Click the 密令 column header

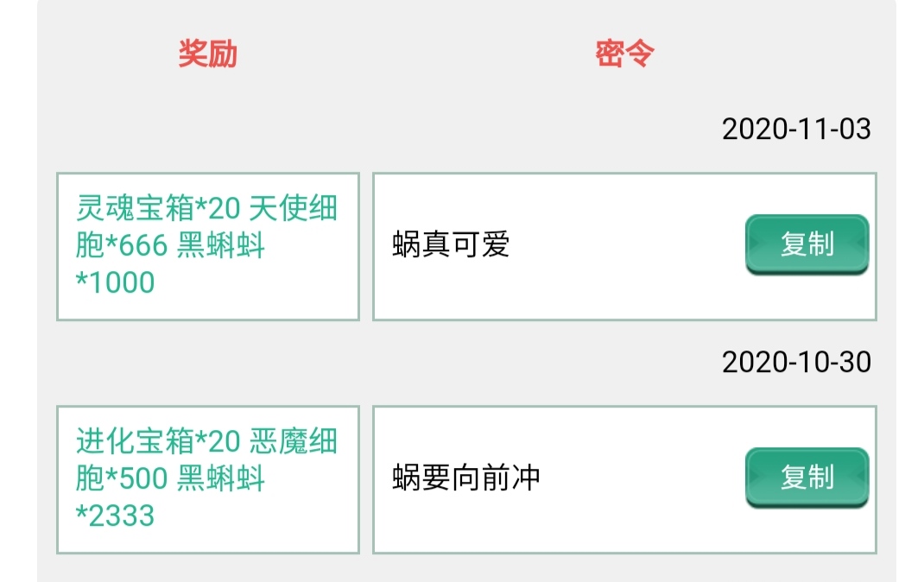pos(624,54)
